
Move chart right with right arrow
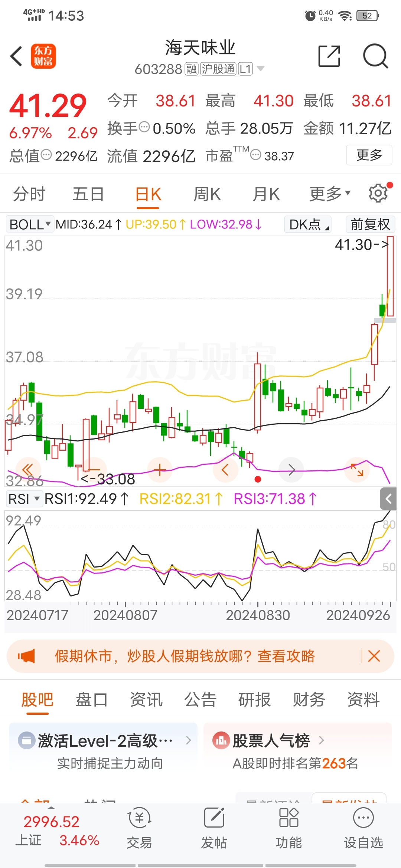291,470
